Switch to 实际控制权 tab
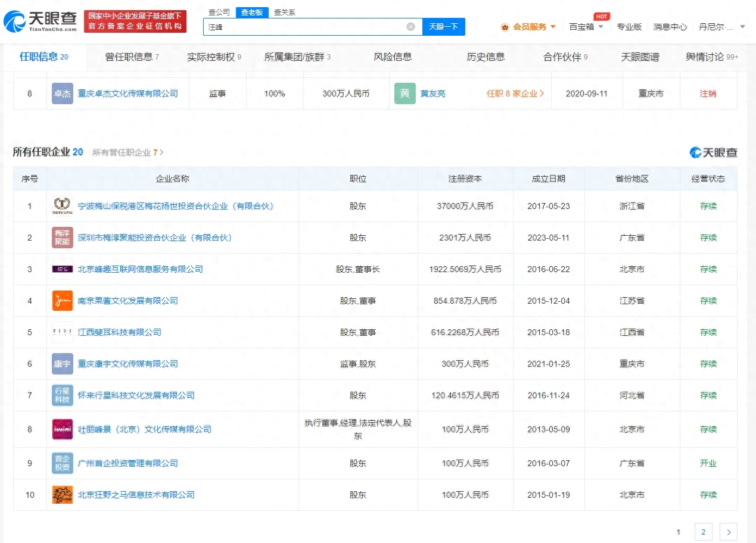This screenshot has width=756, height=543. coord(214,57)
